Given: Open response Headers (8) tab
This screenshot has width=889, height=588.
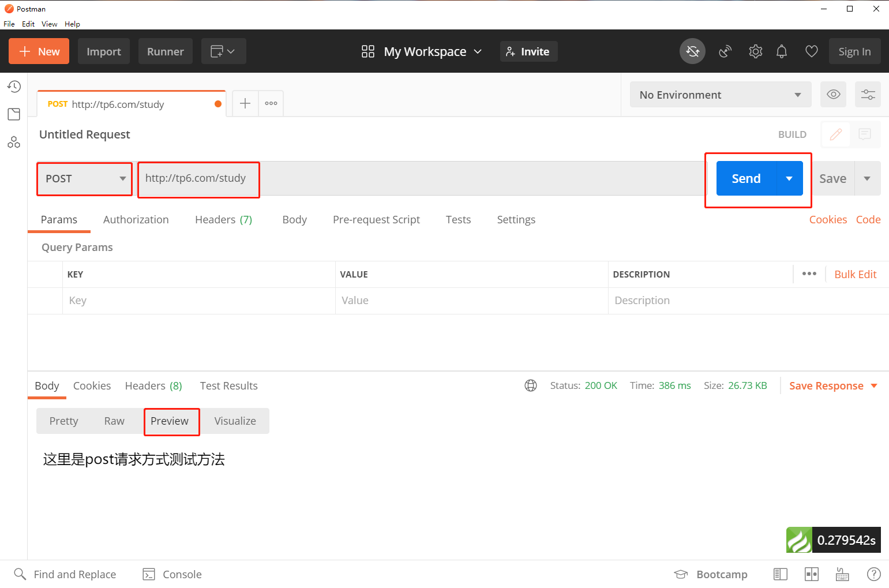Looking at the screenshot, I should (x=153, y=385).
